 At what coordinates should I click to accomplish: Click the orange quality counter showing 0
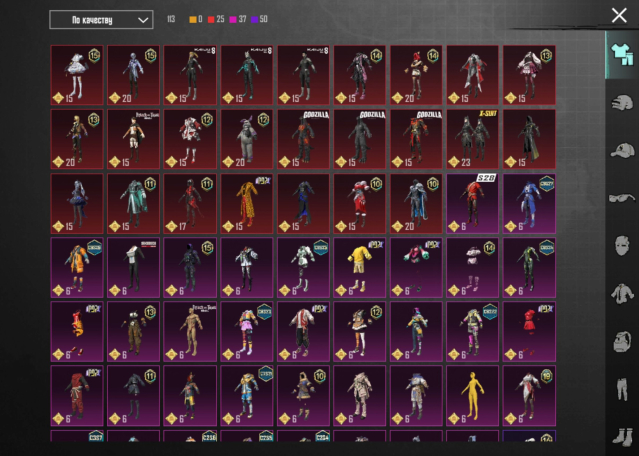pyautogui.click(x=194, y=19)
